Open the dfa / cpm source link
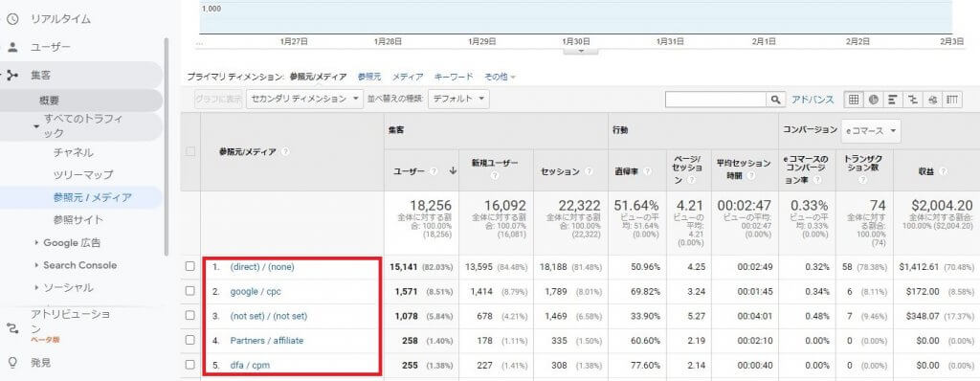Image resolution: width=980 pixels, height=381 pixels. click(250, 365)
